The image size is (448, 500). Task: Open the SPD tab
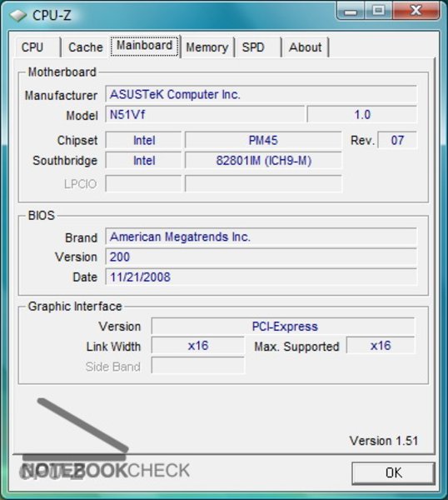pyautogui.click(x=258, y=47)
